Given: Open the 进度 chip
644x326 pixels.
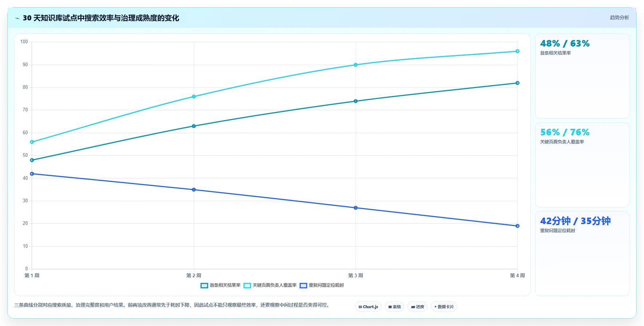Looking at the screenshot, I should pyautogui.click(x=417, y=307).
